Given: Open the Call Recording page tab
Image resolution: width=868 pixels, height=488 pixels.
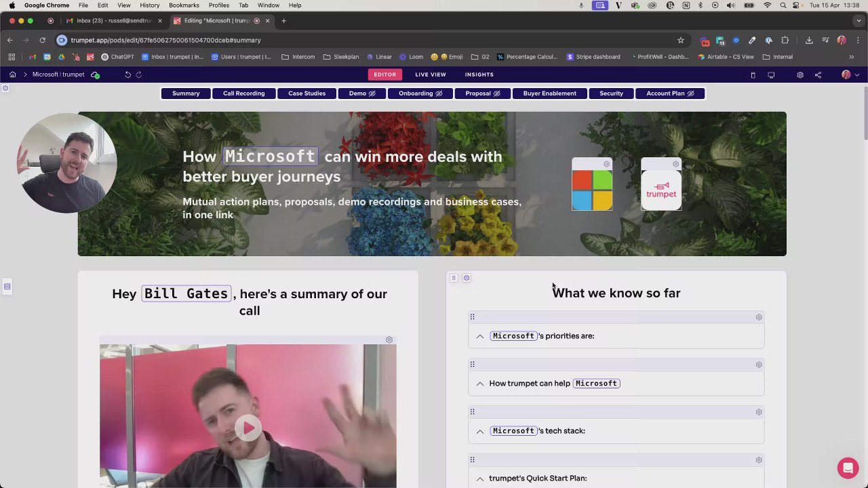Looking at the screenshot, I should coord(244,94).
